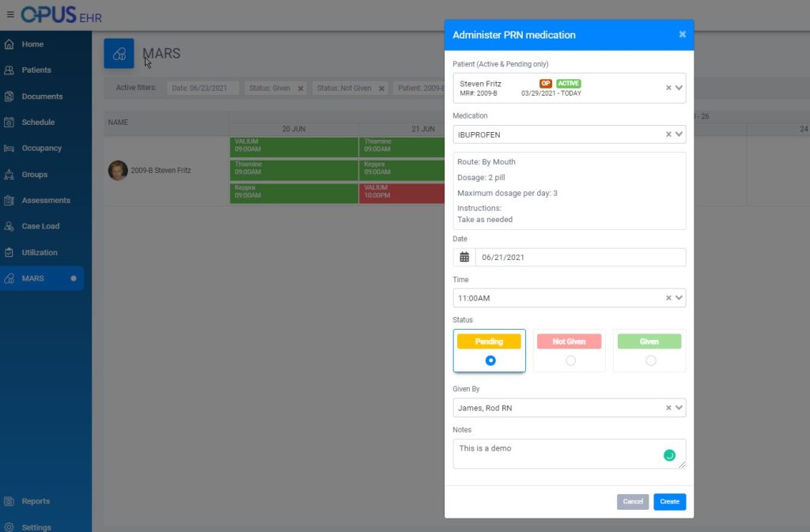This screenshot has width=810, height=532.
Task: Expand the Medication dropdown arrow
Action: point(679,134)
